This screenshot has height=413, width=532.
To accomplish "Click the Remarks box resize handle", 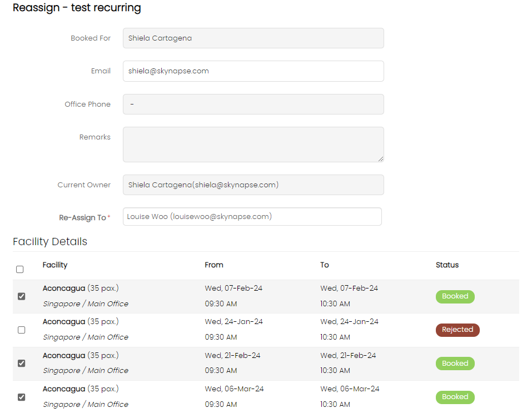I will [381, 159].
